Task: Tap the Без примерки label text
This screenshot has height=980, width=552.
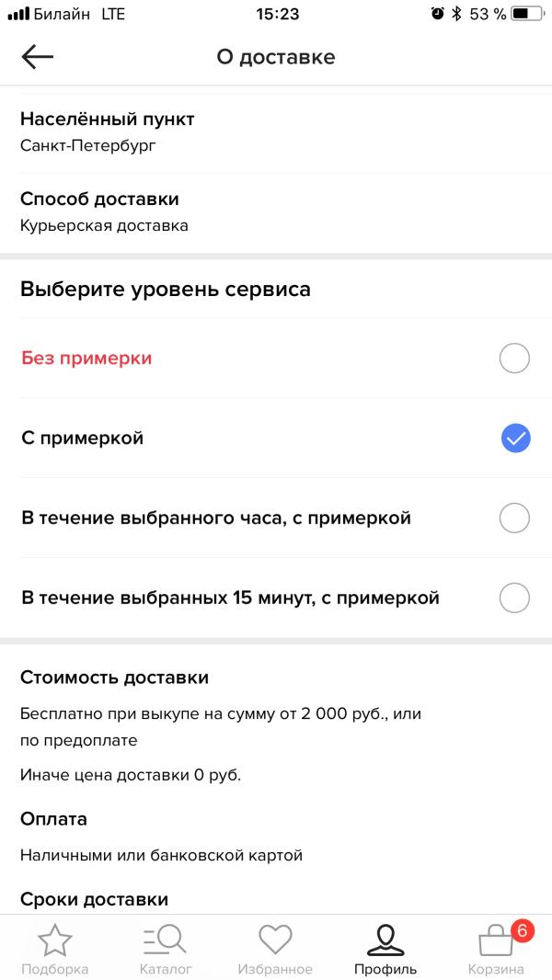Action: (x=86, y=359)
